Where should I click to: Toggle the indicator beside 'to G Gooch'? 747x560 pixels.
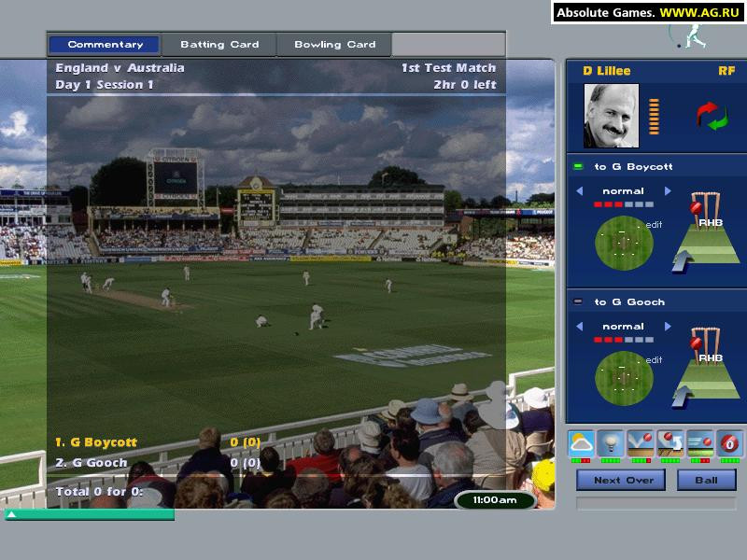click(578, 301)
